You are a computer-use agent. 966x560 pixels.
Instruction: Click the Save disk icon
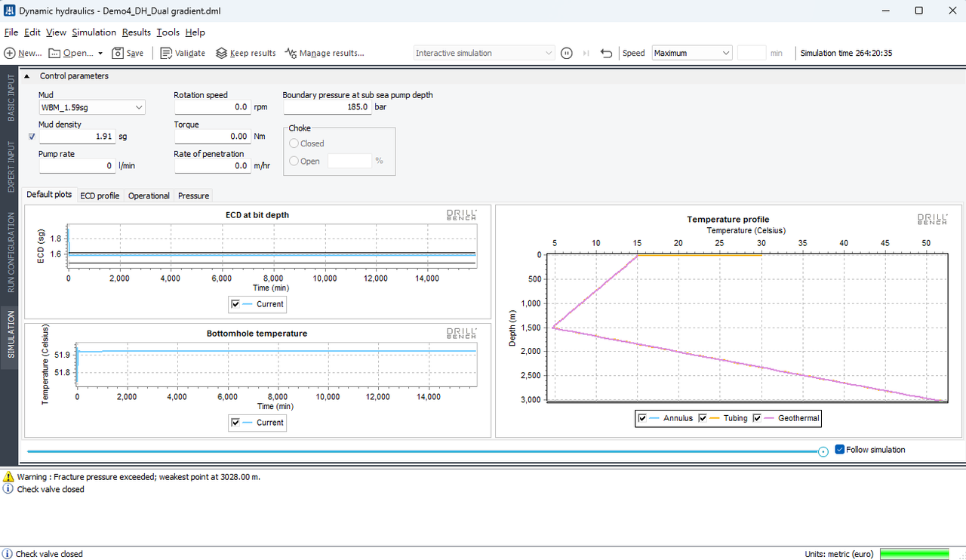(118, 53)
